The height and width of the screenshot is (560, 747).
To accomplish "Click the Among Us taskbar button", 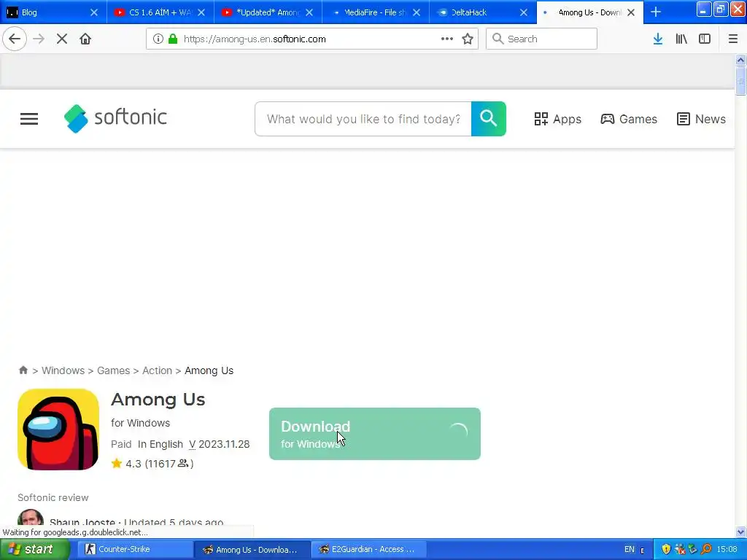I will pos(252,549).
